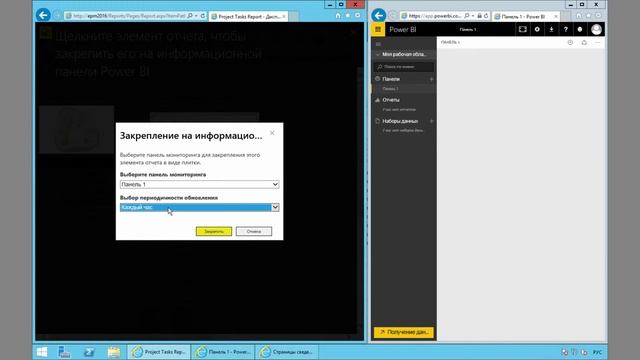Switch to Панель 1 - Power... taskbar window

[223, 352]
